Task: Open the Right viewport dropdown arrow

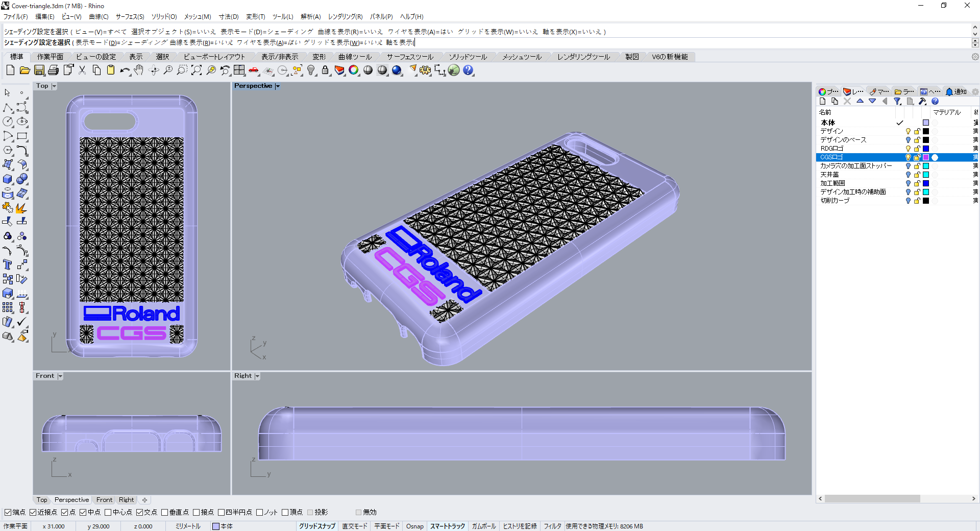Action: tap(257, 376)
